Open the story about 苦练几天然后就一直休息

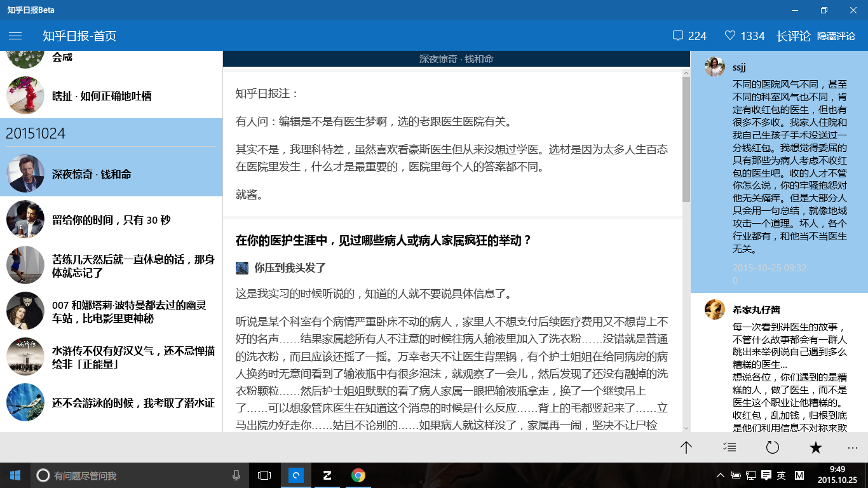(111, 266)
